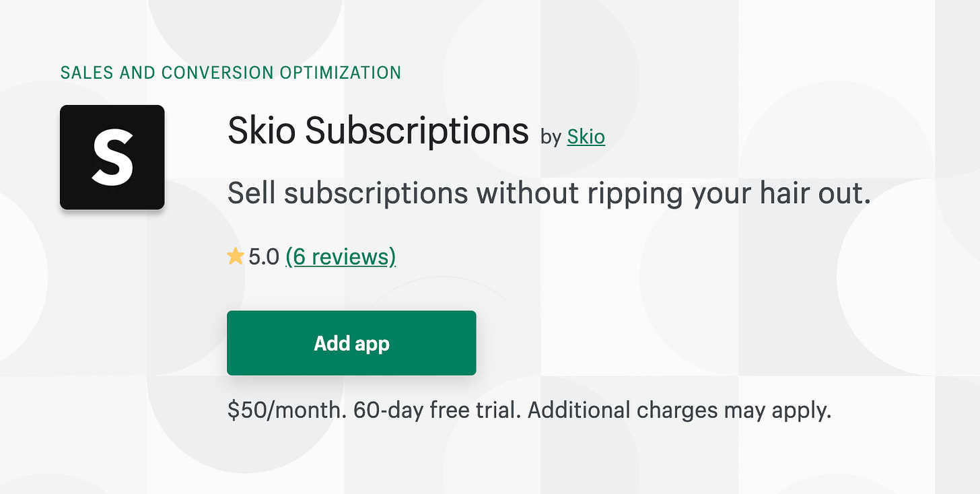Viewport: 980px width, 494px height.
Task: Click the word "by" before Skio
Action: [x=551, y=137]
